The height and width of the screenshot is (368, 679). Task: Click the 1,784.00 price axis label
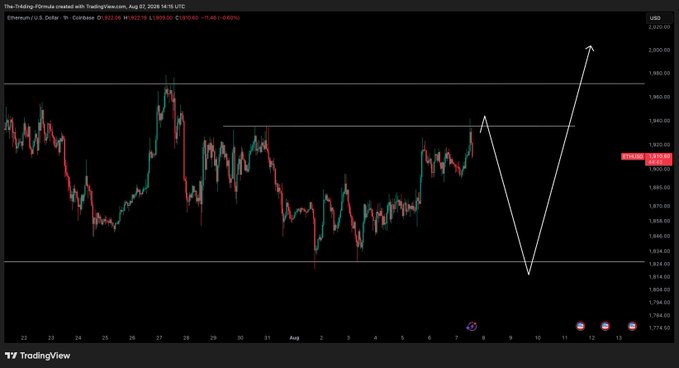pos(659,315)
